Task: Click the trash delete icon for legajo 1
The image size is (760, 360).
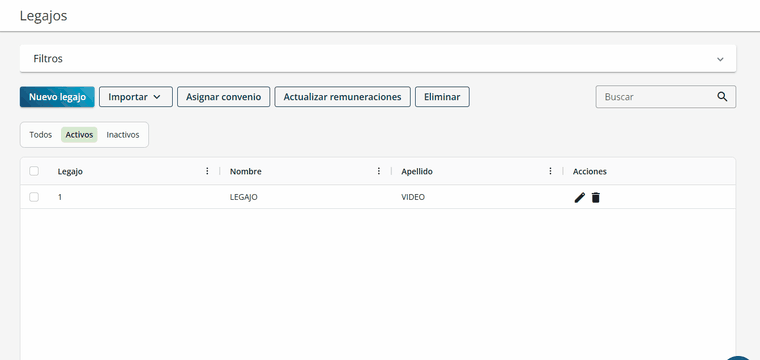Action: [x=596, y=197]
